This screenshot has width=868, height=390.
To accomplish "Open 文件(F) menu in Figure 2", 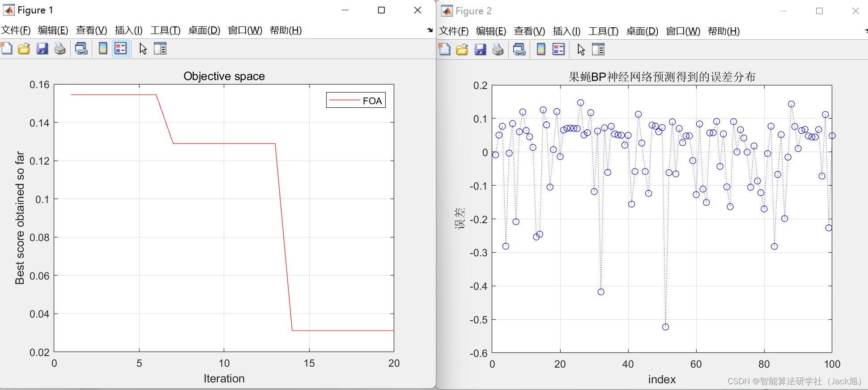I will [454, 31].
